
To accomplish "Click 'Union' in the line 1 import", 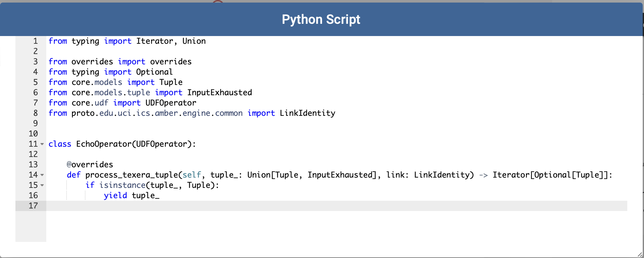I will [194, 41].
